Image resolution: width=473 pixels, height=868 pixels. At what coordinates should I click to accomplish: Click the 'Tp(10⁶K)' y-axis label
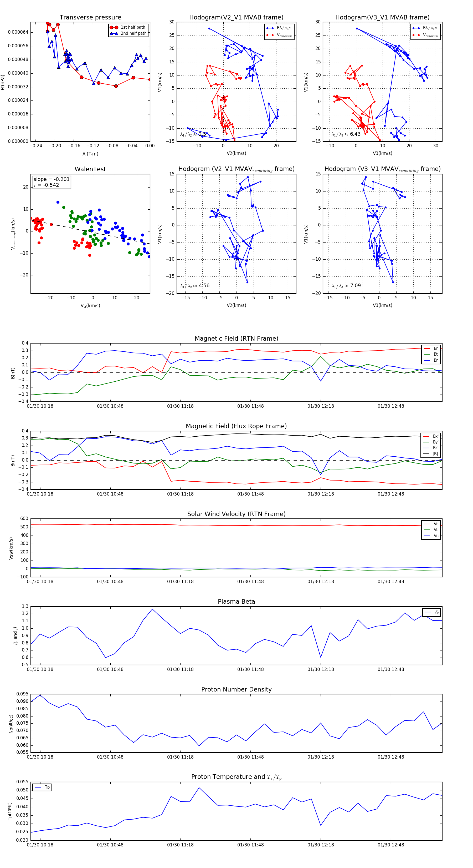click(10, 811)
